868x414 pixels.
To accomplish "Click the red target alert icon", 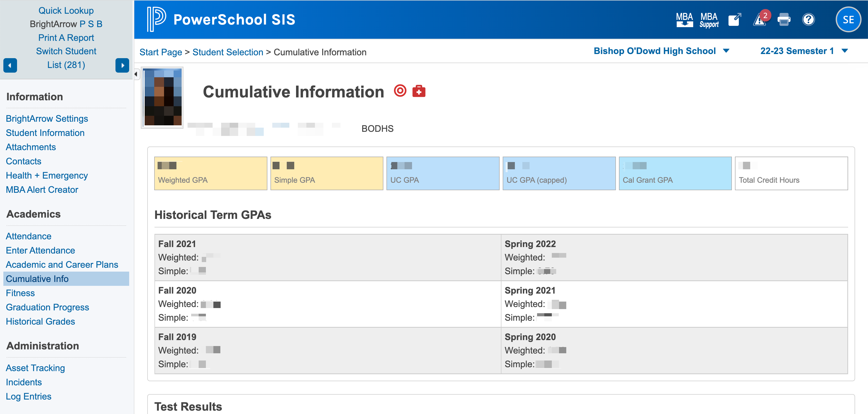I will [x=400, y=91].
